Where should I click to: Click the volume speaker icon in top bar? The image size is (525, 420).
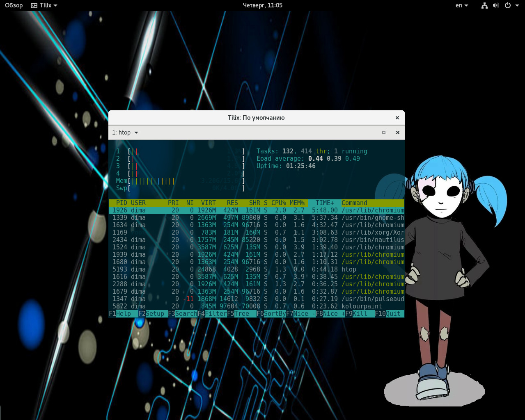click(496, 5)
